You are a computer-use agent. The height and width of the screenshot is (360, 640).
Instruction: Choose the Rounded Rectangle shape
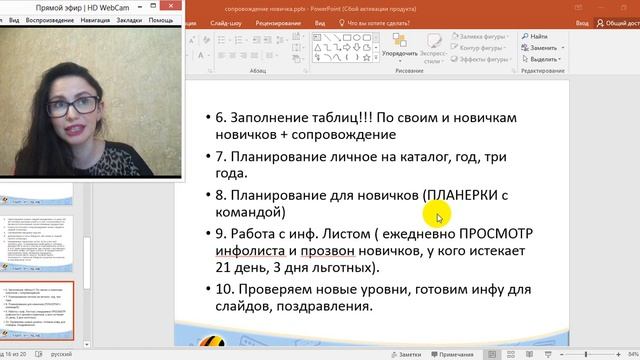click(367, 38)
